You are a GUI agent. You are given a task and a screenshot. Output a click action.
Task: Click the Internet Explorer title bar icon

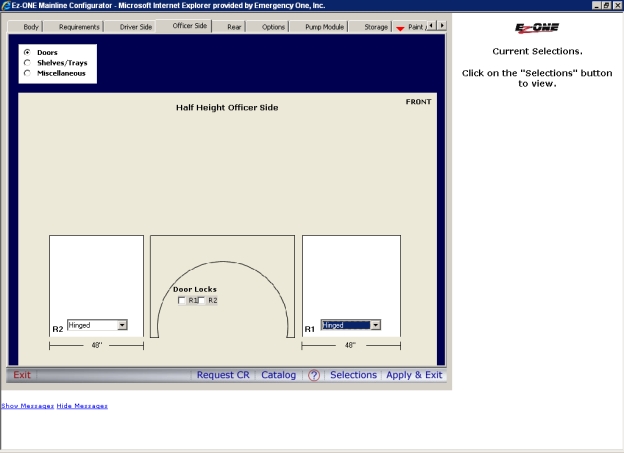click(6, 5)
